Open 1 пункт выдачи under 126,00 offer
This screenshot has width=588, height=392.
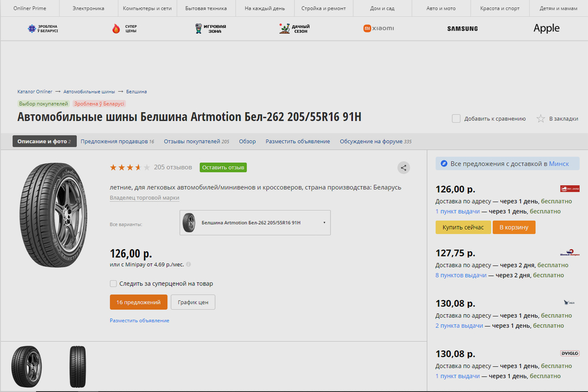point(458,212)
